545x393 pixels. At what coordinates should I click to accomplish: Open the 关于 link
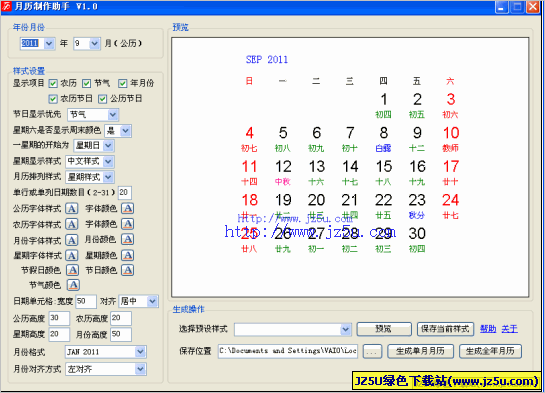[x=510, y=329]
